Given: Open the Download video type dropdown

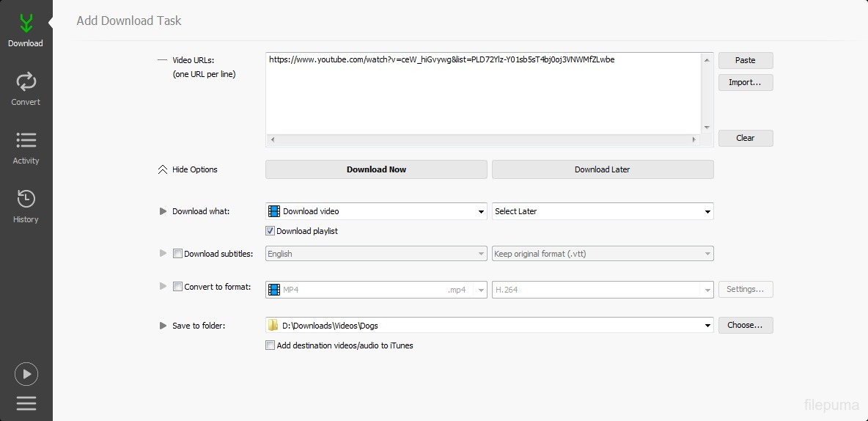Looking at the screenshot, I should tap(376, 211).
